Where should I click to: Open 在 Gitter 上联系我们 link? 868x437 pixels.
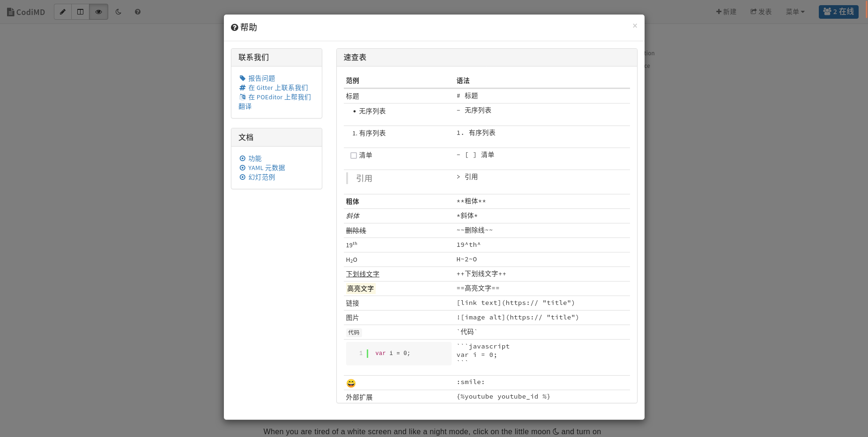pyautogui.click(x=274, y=88)
